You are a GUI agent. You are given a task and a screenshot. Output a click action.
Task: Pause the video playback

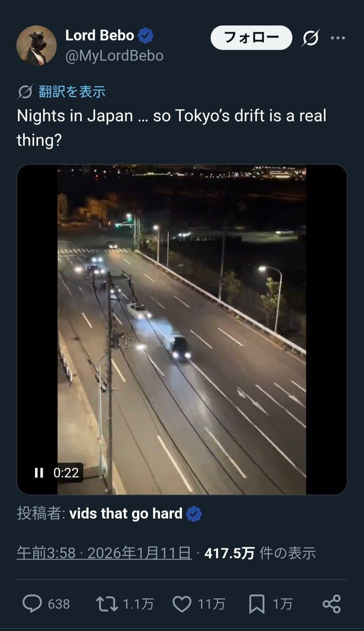point(39,473)
